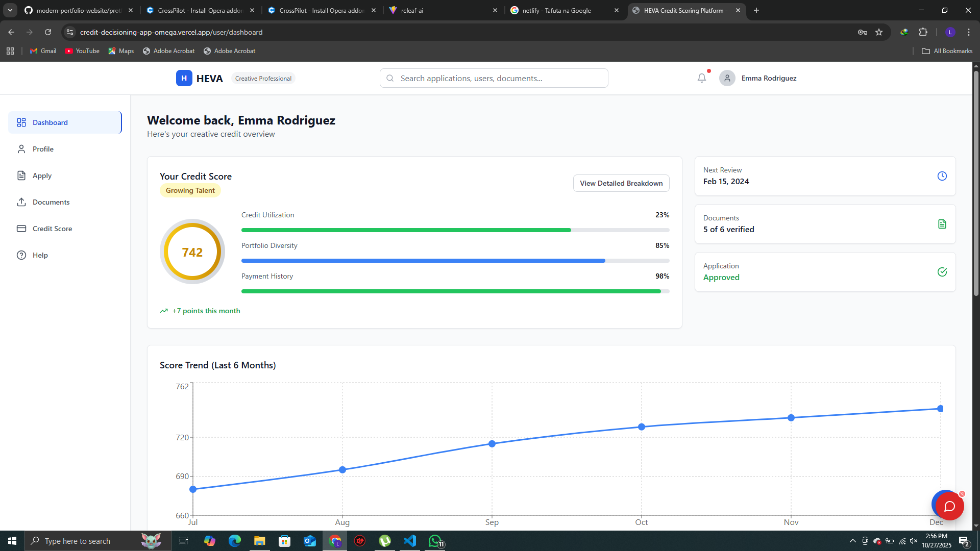Click the Next Review clock icon
Viewport: 980px width, 551px height.
click(x=942, y=176)
